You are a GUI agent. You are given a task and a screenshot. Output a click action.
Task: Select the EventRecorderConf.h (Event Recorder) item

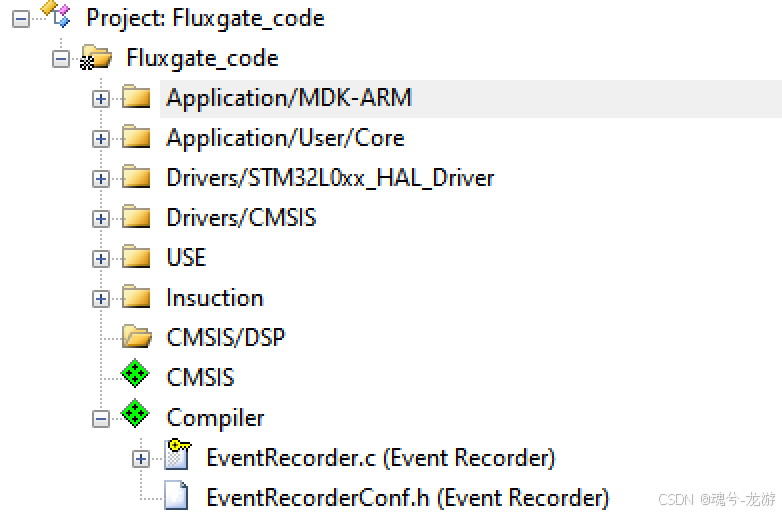pos(407,497)
